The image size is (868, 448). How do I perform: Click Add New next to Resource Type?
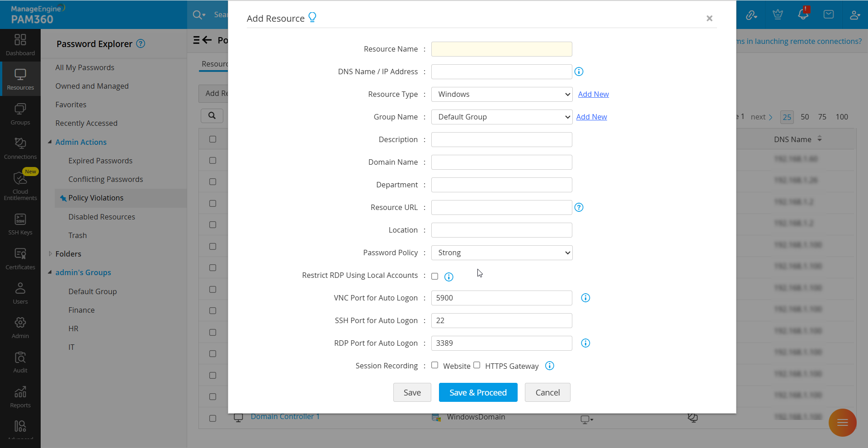click(594, 94)
